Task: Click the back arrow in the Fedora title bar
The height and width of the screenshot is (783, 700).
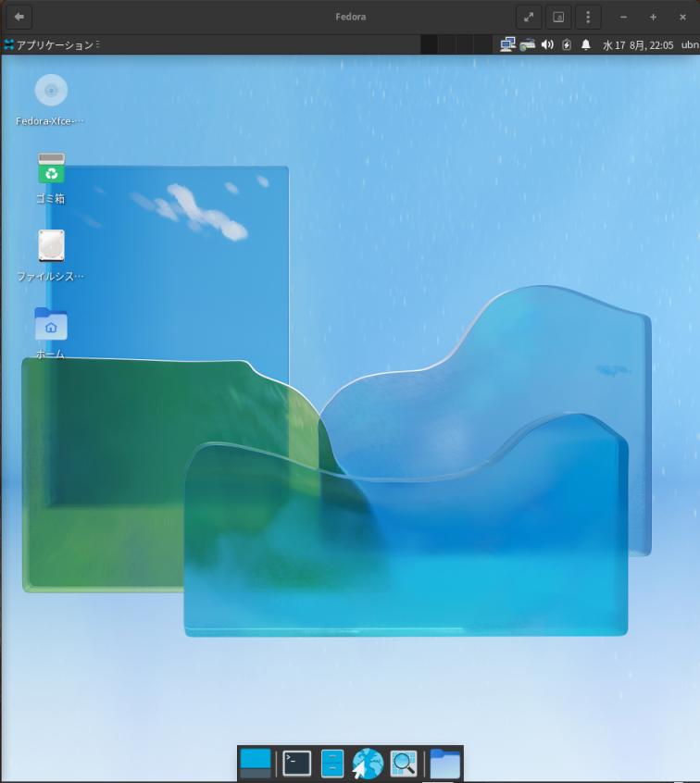Action: 19,17
